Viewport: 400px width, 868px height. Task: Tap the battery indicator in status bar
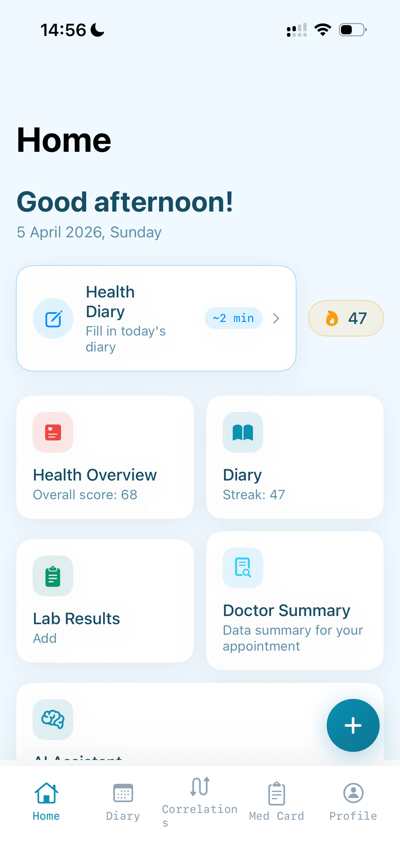coord(353,30)
